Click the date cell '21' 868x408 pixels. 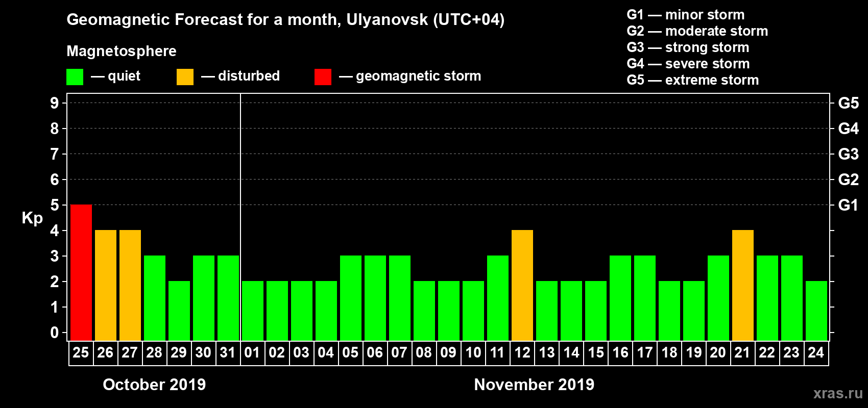743,353
